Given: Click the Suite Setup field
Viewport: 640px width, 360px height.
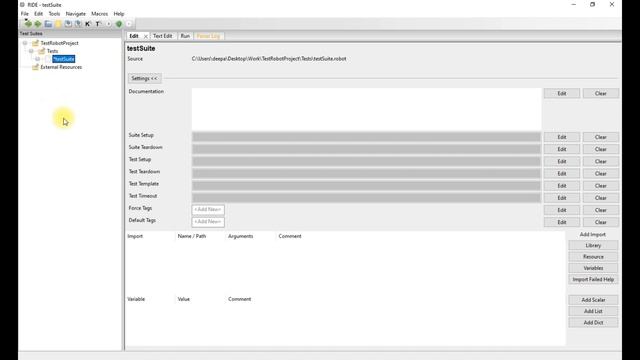Looking at the screenshot, I should pos(367,137).
